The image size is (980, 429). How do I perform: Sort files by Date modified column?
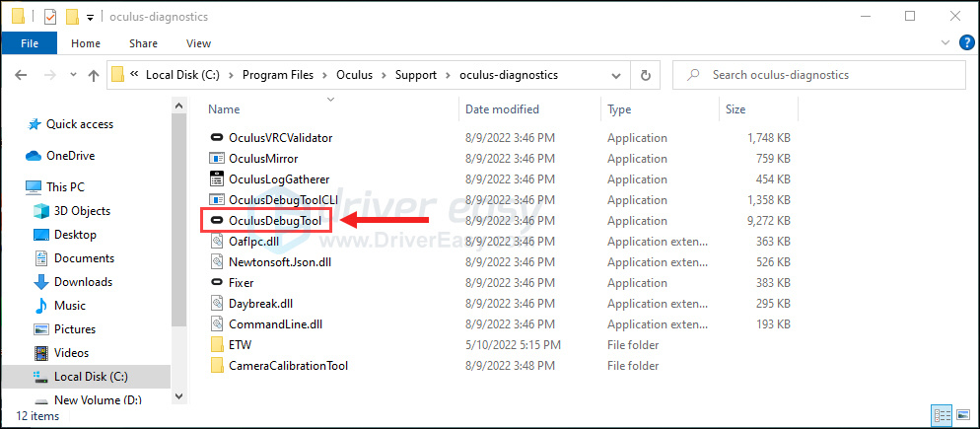502,109
